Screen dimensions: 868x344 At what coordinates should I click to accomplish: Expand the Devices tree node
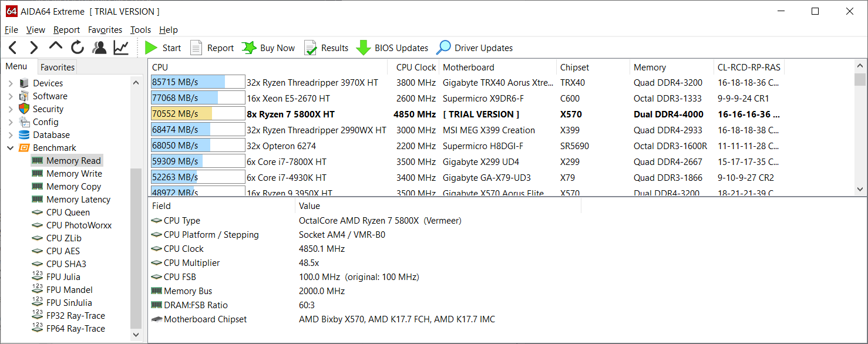click(x=10, y=83)
